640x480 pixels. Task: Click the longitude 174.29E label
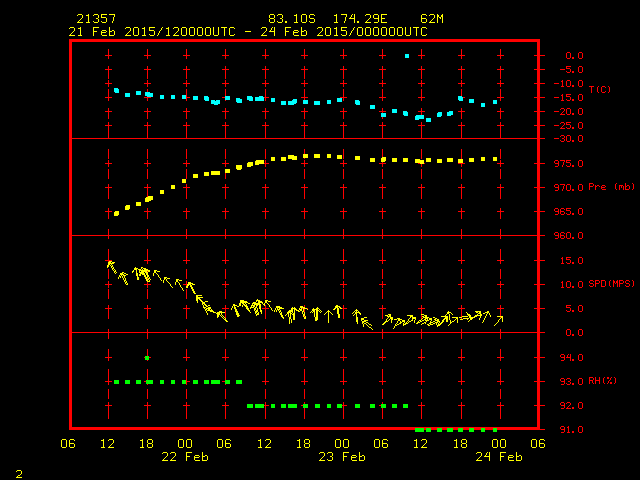tap(360, 19)
